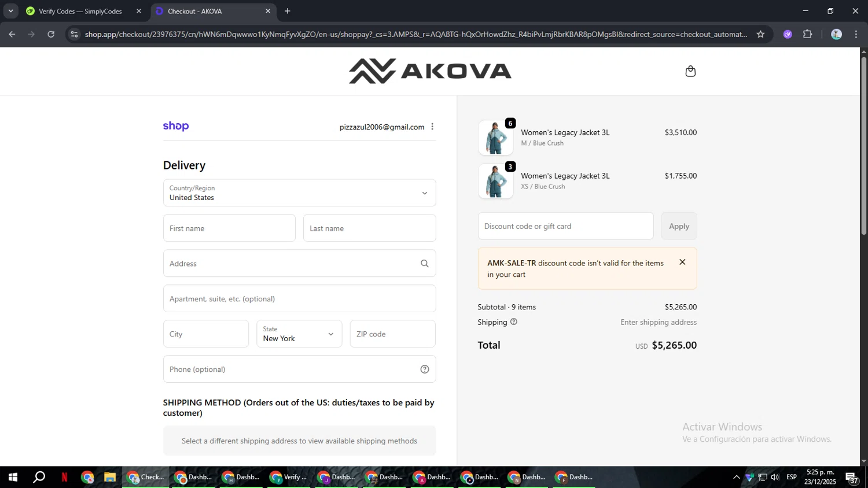Go back to previous page
Screen dimensions: 868x488
click(x=12, y=34)
